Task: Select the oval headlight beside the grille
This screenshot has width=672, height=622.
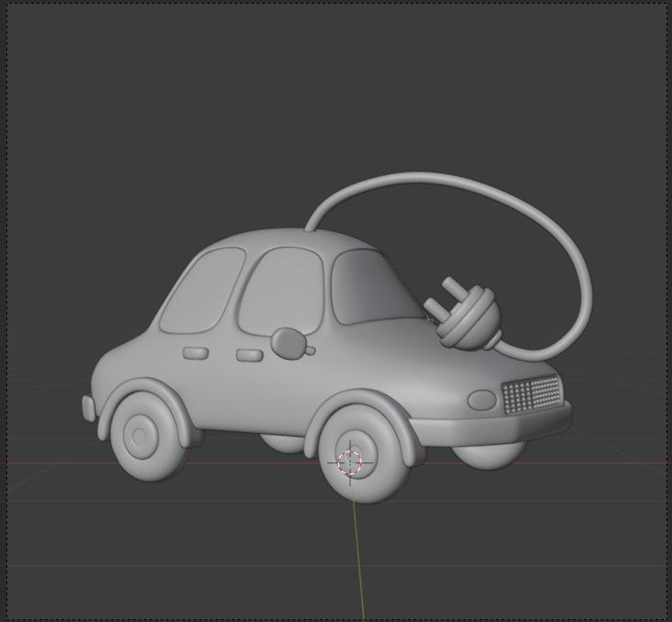Action: (482, 400)
